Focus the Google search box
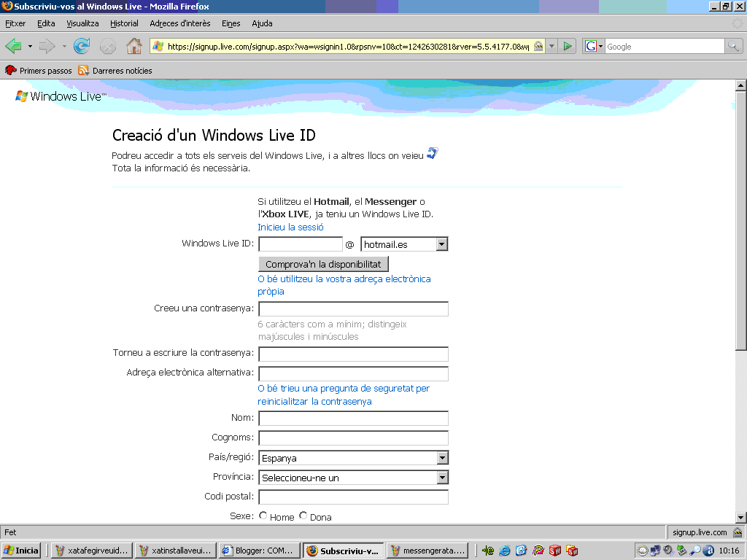Screen dimensions: 747x560 (665, 46)
